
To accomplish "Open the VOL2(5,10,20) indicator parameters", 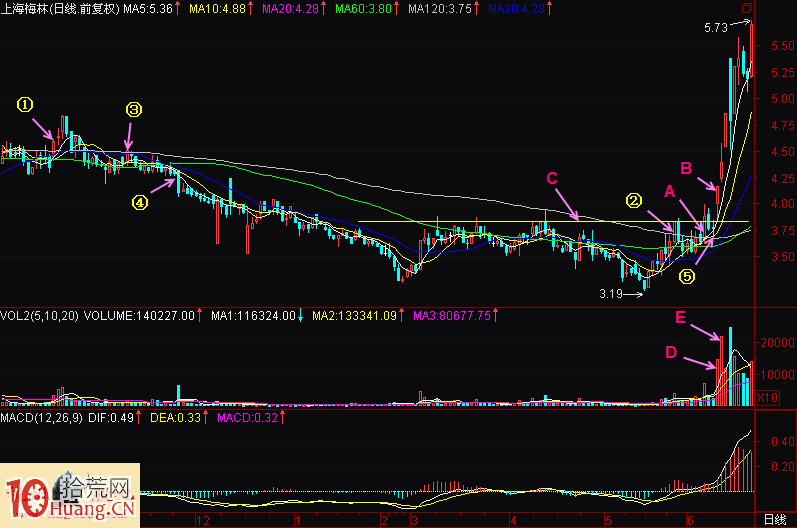I will [38, 316].
